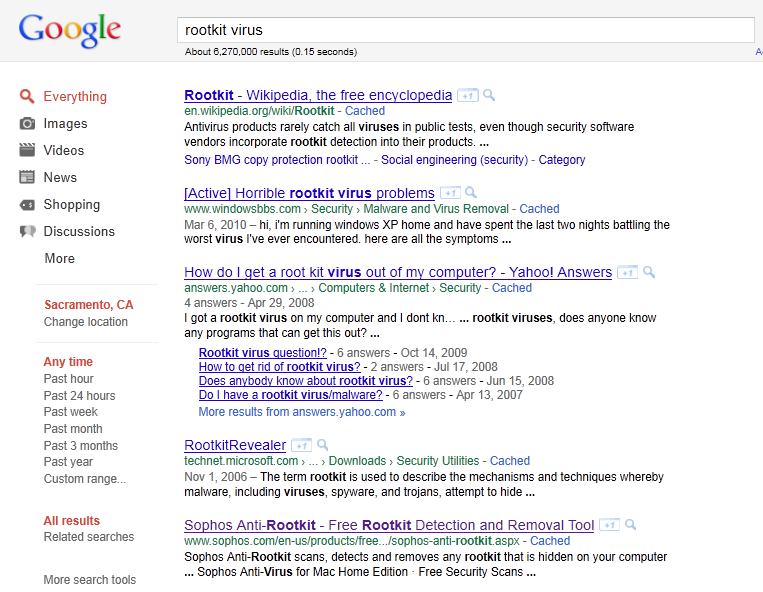
Task: Open [Active] Horrible rootkit virus problems link
Action: pyautogui.click(x=309, y=193)
